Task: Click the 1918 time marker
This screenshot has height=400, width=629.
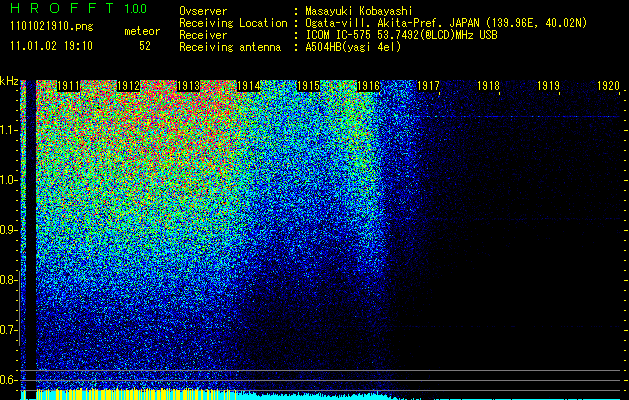Action: coord(489,86)
